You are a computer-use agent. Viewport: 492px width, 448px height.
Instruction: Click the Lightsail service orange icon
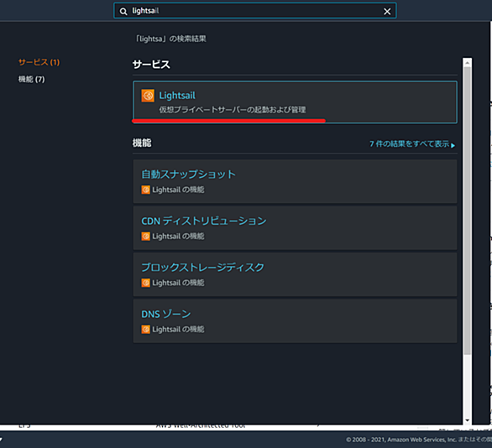click(x=148, y=96)
